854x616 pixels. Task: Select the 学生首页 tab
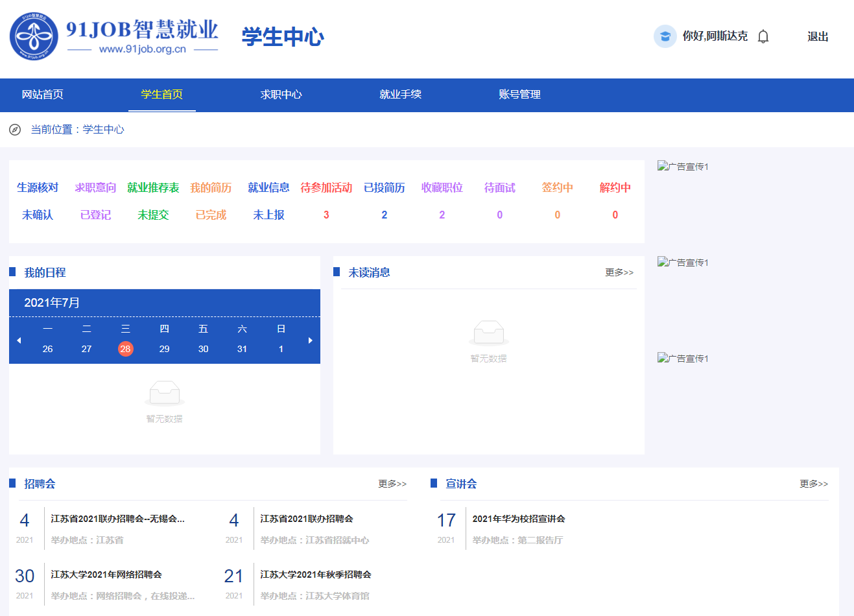[x=162, y=95]
